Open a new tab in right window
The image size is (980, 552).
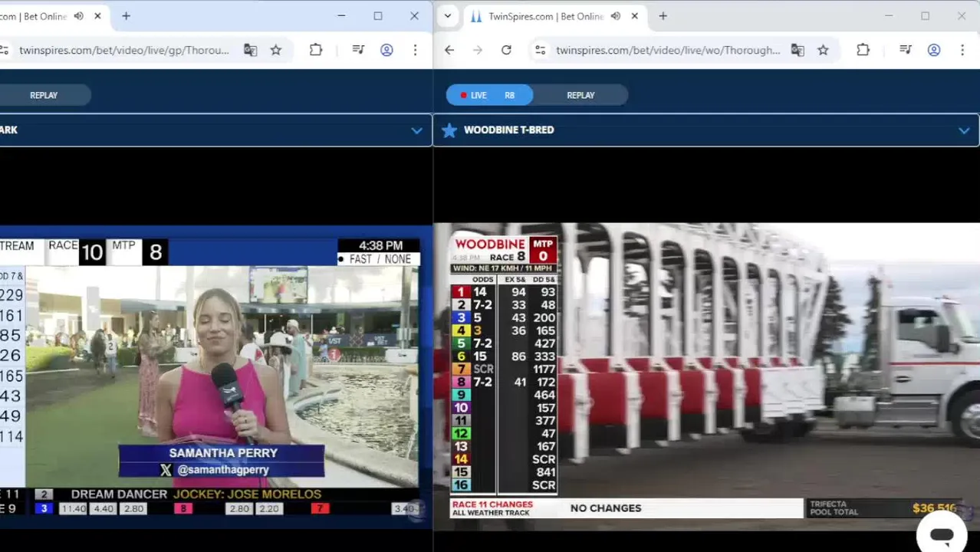click(x=663, y=16)
